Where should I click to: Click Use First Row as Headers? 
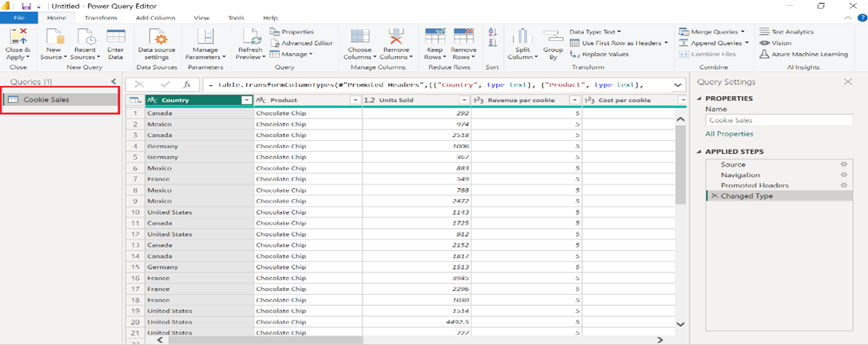pyautogui.click(x=619, y=43)
